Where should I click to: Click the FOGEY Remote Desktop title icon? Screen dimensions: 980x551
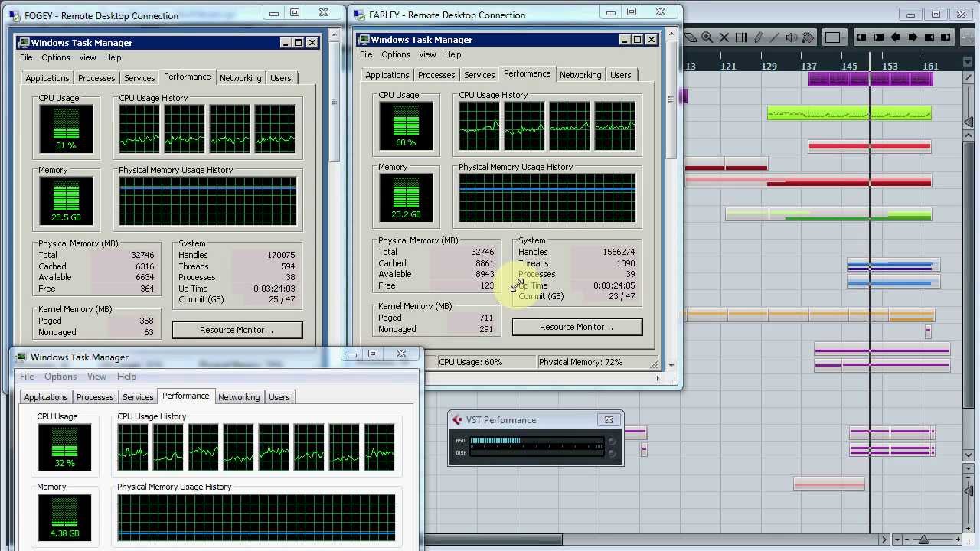click(15, 15)
